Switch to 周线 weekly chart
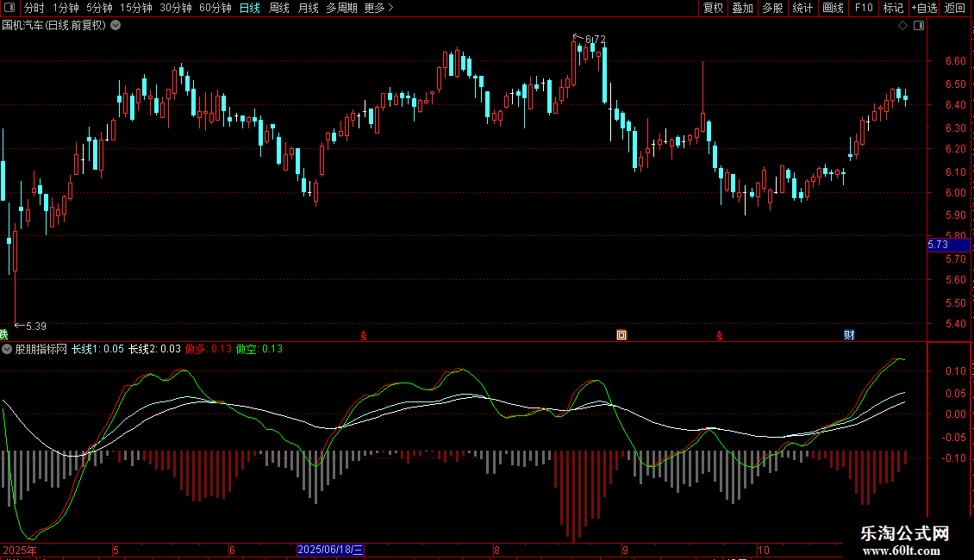The width and height of the screenshot is (974, 560). (279, 8)
